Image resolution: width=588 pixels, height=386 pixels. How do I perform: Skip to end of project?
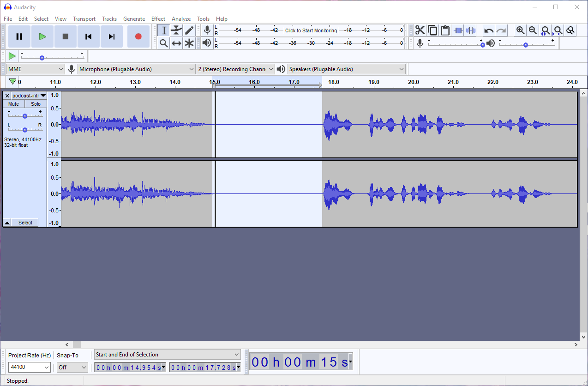pyautogui.click(x=112, y=36)
